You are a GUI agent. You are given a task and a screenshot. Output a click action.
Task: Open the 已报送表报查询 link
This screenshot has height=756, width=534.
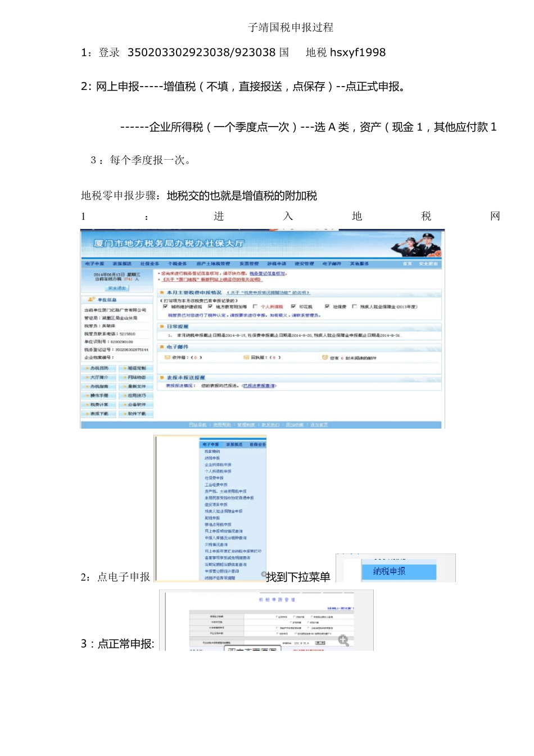(x=259, y=386)
